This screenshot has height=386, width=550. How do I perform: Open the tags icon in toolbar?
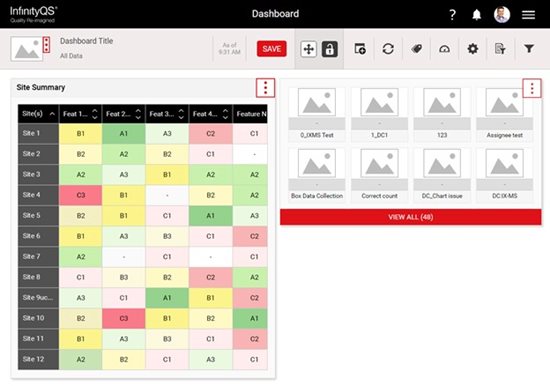(x=416, y=49)
